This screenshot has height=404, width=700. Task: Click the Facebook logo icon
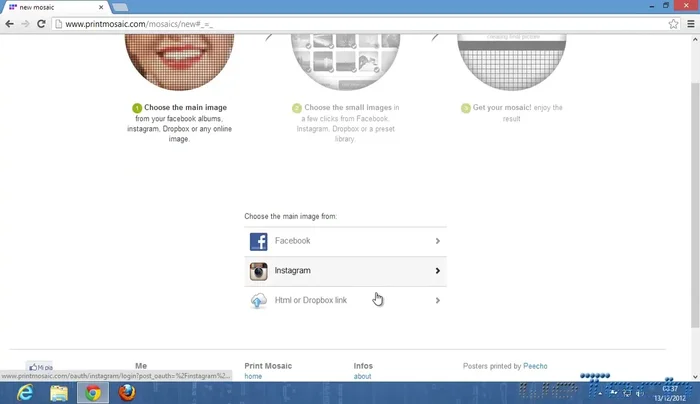click(x=258, y=241)
